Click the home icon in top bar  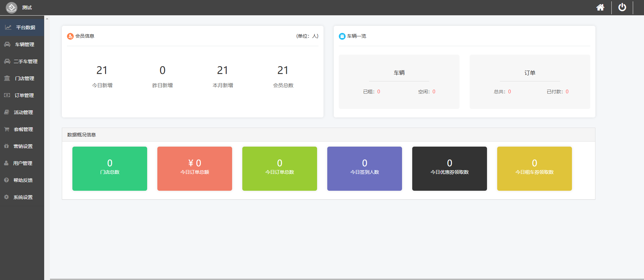pyautogui.click(x=600, y=7)
